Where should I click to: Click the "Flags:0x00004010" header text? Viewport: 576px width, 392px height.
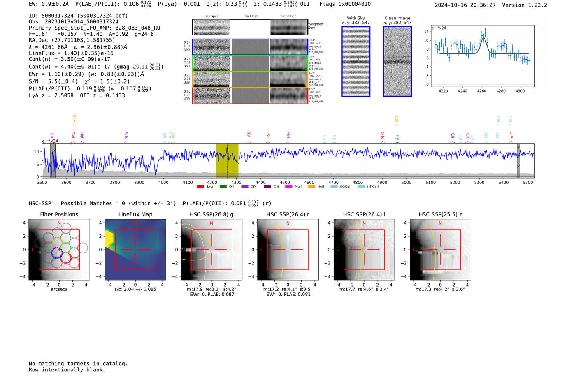pos(345,4)
